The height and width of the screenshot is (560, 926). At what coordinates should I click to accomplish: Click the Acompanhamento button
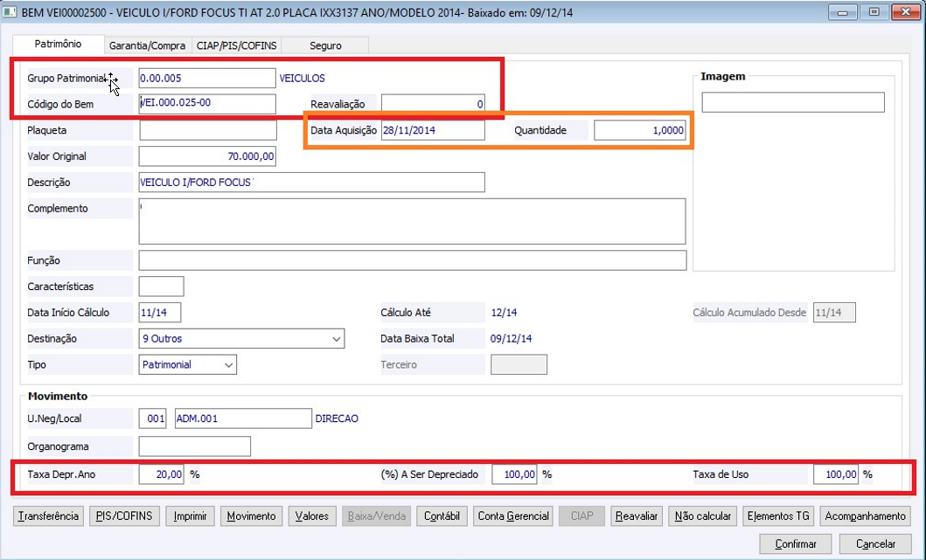tap(865, 515)
